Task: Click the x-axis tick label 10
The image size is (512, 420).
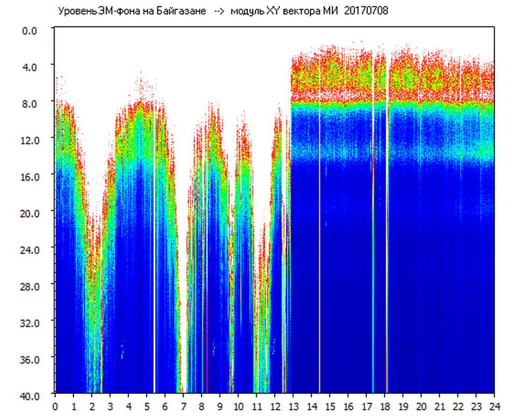Action: pyautogui.click(x=238, y=406)
